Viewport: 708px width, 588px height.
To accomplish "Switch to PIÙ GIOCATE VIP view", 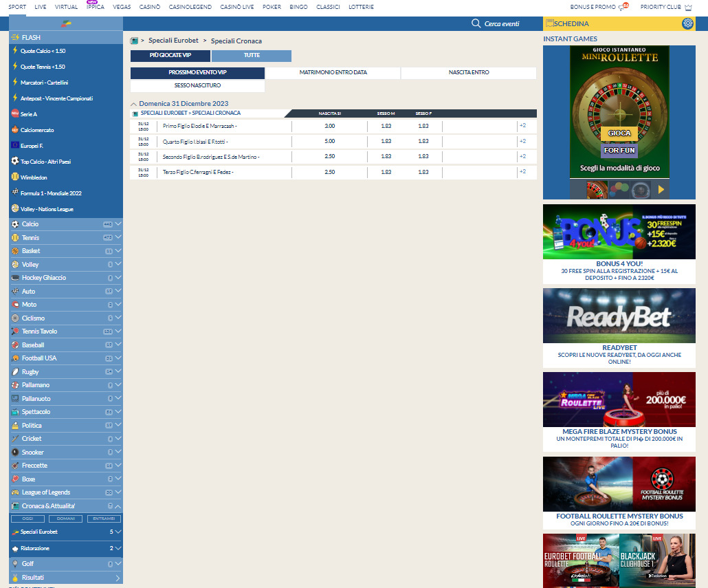I will [x=170, y=56].
